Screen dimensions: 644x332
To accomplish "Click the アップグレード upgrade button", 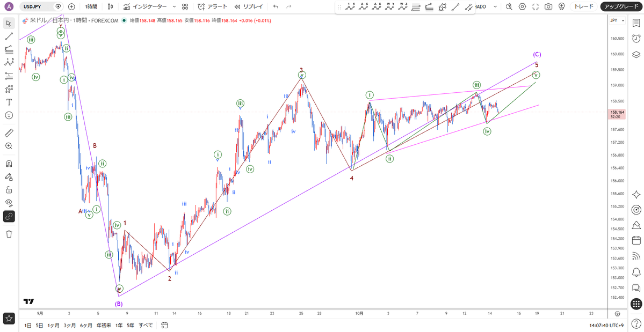I will (x=620, y=6).
